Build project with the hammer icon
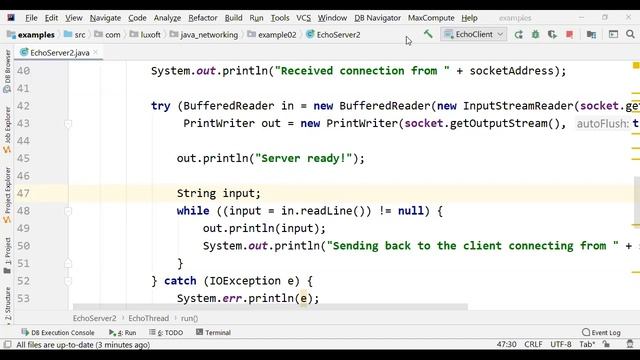The image size is (640, 360). [x=428, y=34]
